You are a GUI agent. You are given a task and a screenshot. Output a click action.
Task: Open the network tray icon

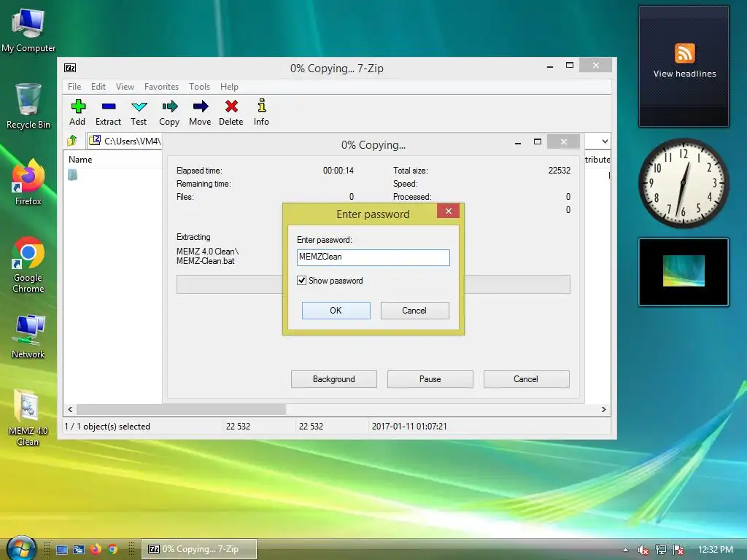click(660, 550)
